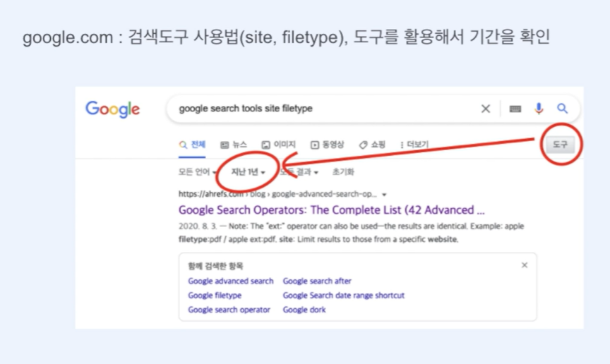The image size is (610, 364).
Task: Close the 함께 검색한 항목 box
Action: 525,265
